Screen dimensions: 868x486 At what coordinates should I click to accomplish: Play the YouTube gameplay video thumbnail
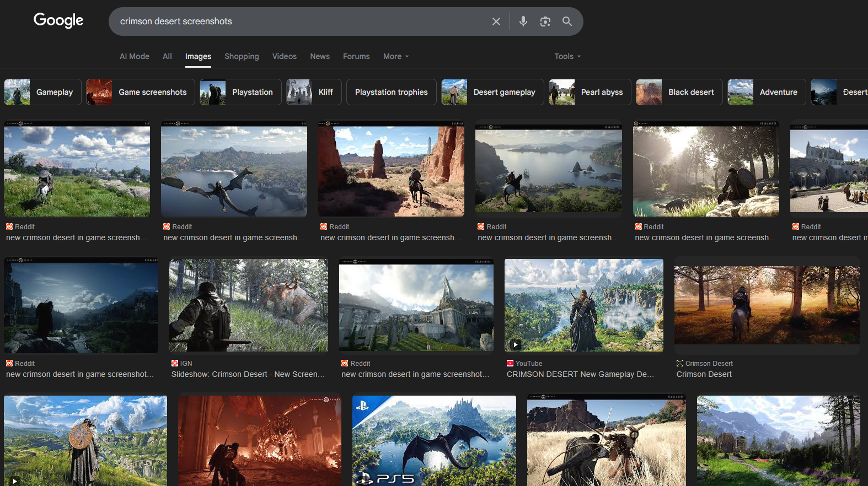583,305
